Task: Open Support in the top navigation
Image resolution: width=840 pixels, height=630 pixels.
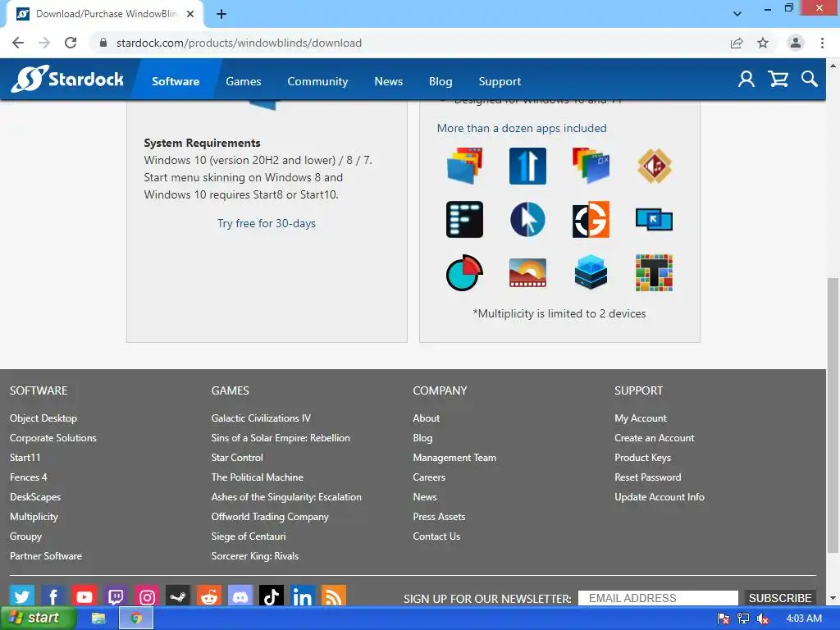Action: pos(500,81)
